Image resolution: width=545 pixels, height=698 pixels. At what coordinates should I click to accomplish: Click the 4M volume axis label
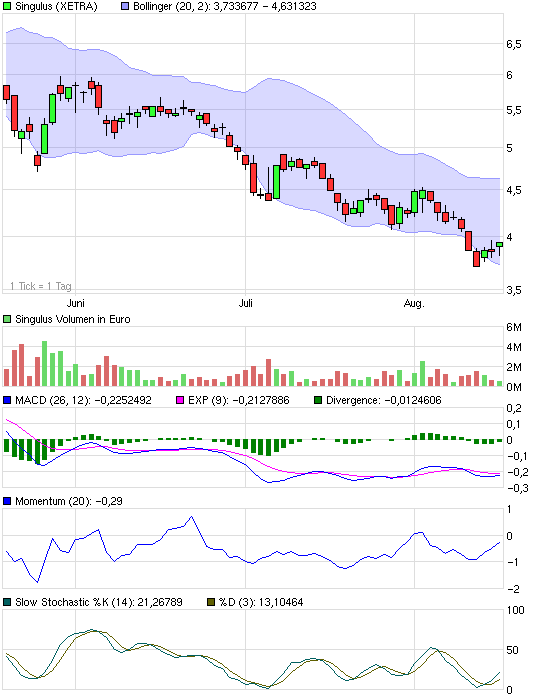click(513, 347)
